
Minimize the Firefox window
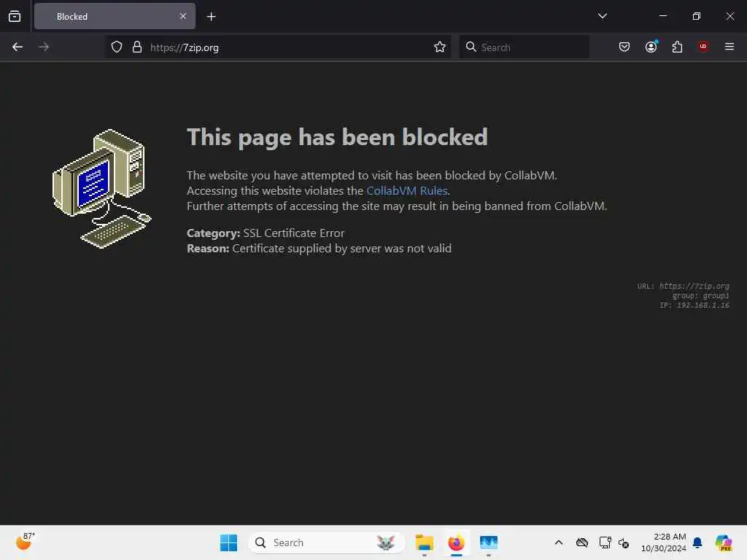[662, 16]
